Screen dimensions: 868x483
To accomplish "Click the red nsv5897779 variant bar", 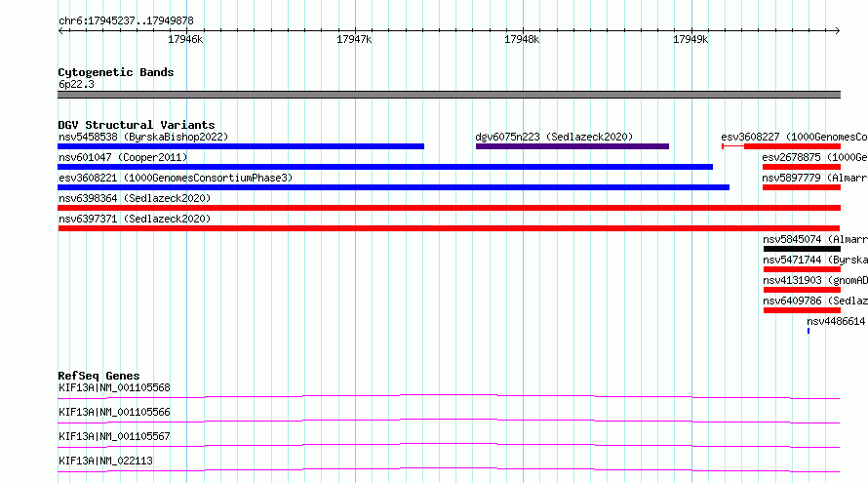I will tap(802, 187).
